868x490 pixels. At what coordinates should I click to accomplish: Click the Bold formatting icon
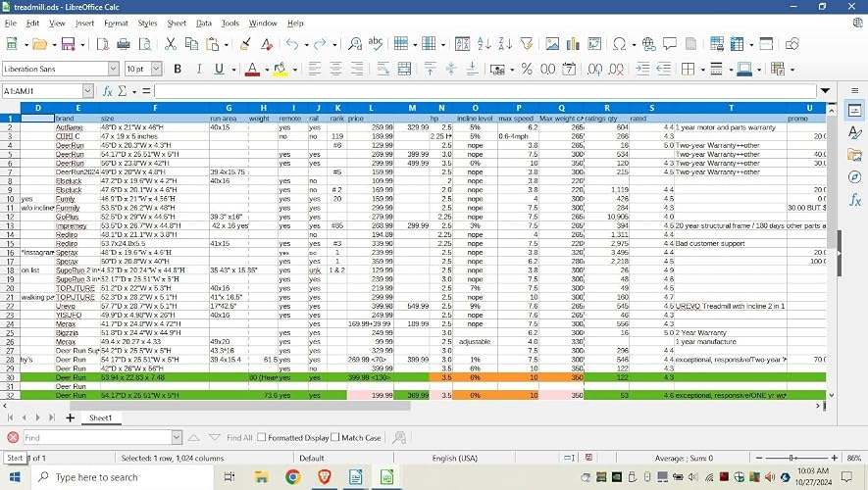178,70
